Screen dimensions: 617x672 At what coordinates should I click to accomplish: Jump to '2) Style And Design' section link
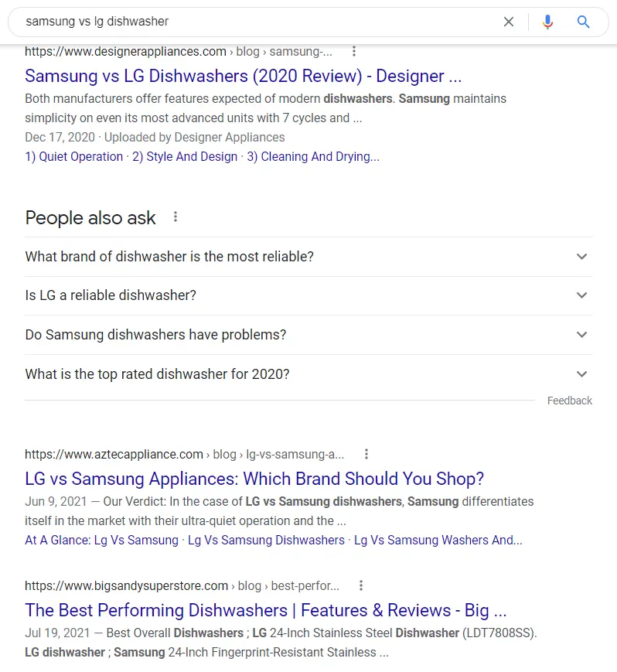click(x=185, y=157)
